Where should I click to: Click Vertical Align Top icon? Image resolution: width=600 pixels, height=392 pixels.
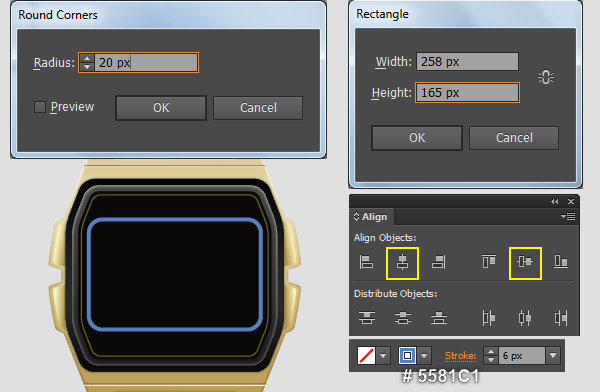tap(489, 262)
